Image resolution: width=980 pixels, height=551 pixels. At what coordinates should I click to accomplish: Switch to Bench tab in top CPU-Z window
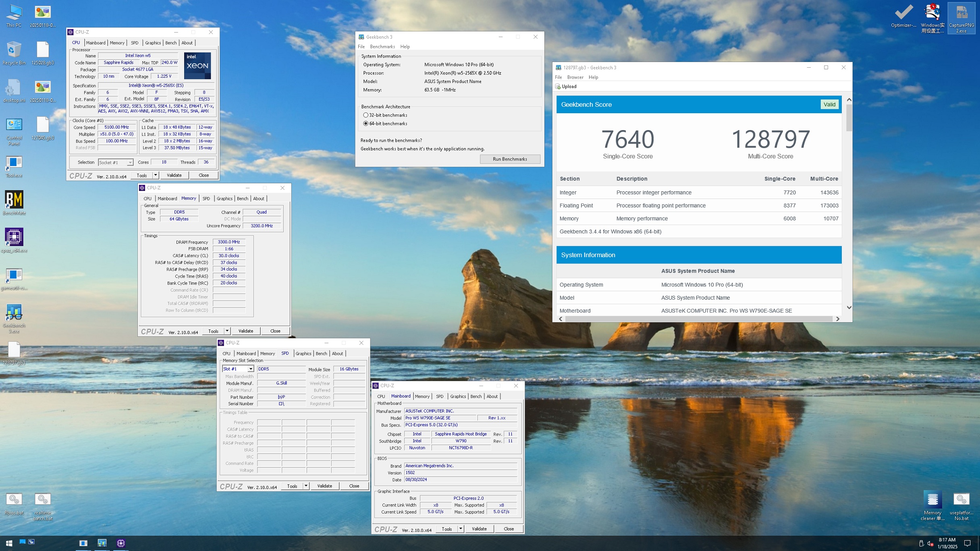(x=171, y=43)
